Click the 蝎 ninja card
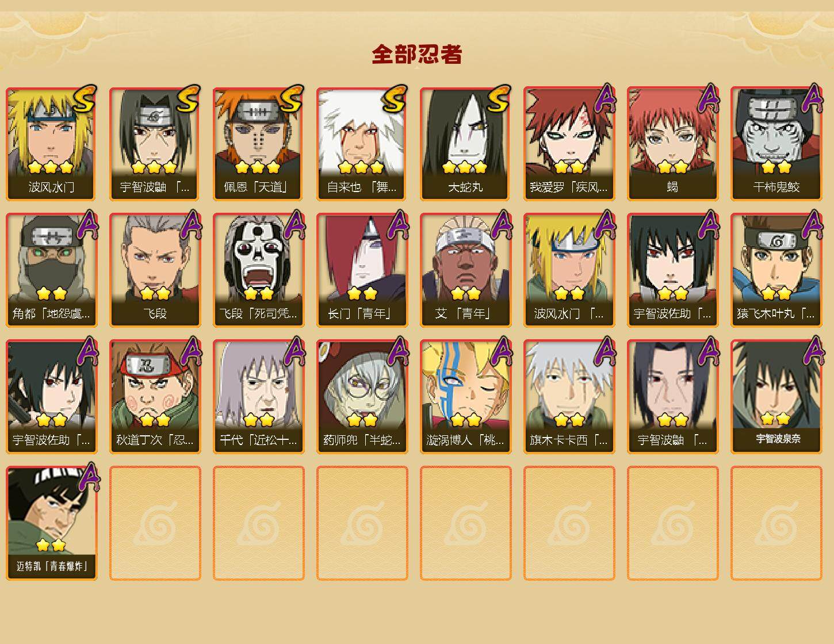This screenshot has height=644, width=834. coord(672,144)
